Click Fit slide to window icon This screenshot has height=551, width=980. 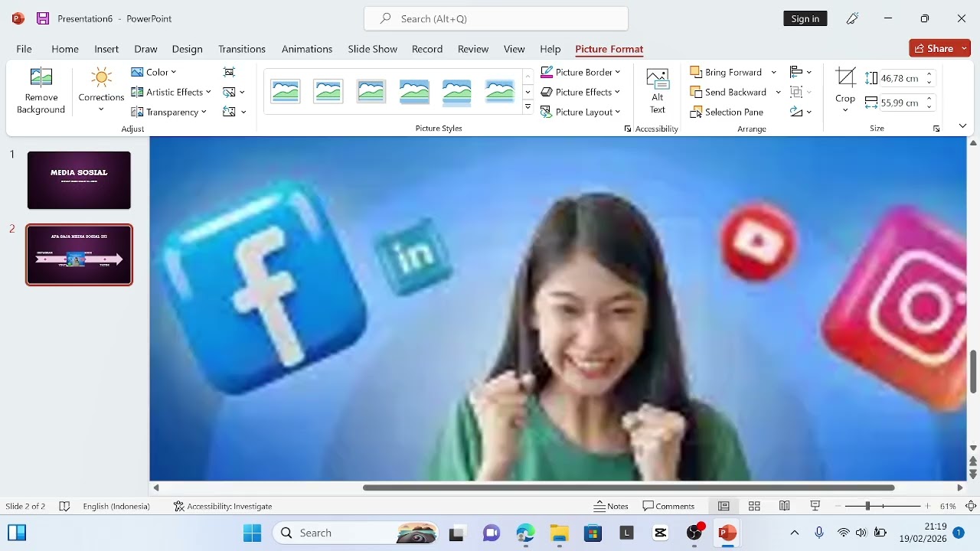[x=971, y=506]
